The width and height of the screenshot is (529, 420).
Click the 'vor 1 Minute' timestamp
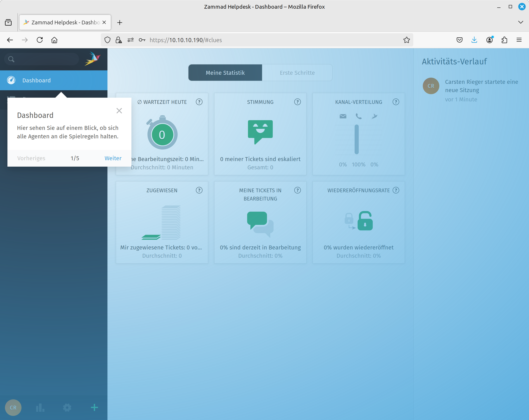click(x=461, y=99)
